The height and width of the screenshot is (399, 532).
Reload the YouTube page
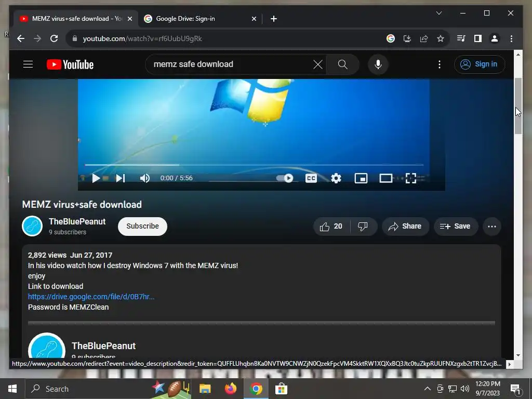[54, 38]
